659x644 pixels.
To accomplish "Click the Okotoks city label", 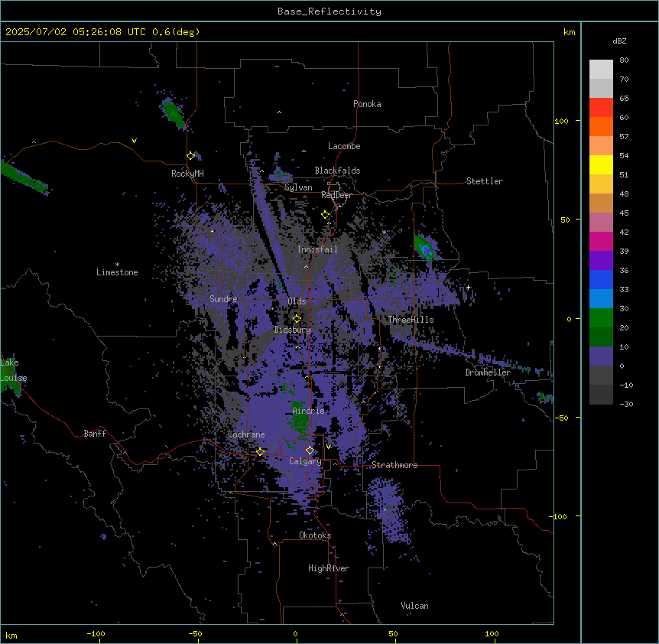I will (315, 535).
